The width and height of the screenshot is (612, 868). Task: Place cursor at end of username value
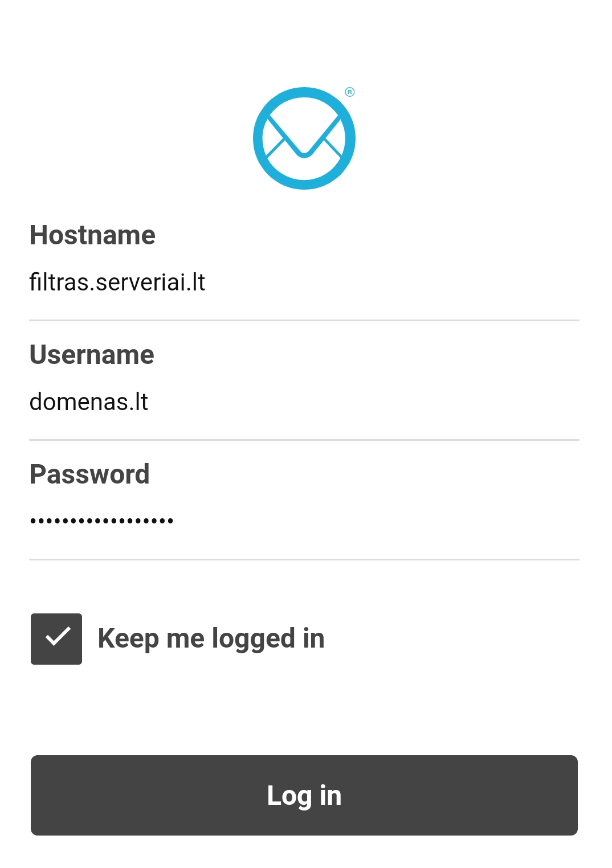149,402
